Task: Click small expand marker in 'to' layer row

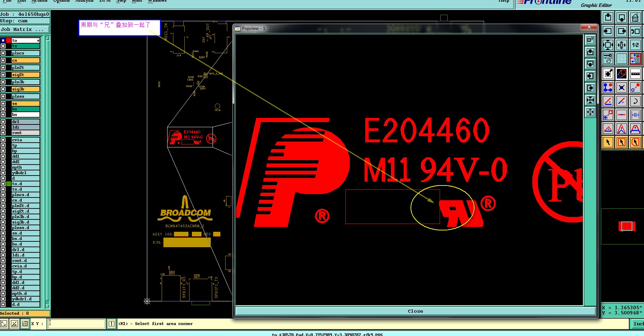Action: 38,40
